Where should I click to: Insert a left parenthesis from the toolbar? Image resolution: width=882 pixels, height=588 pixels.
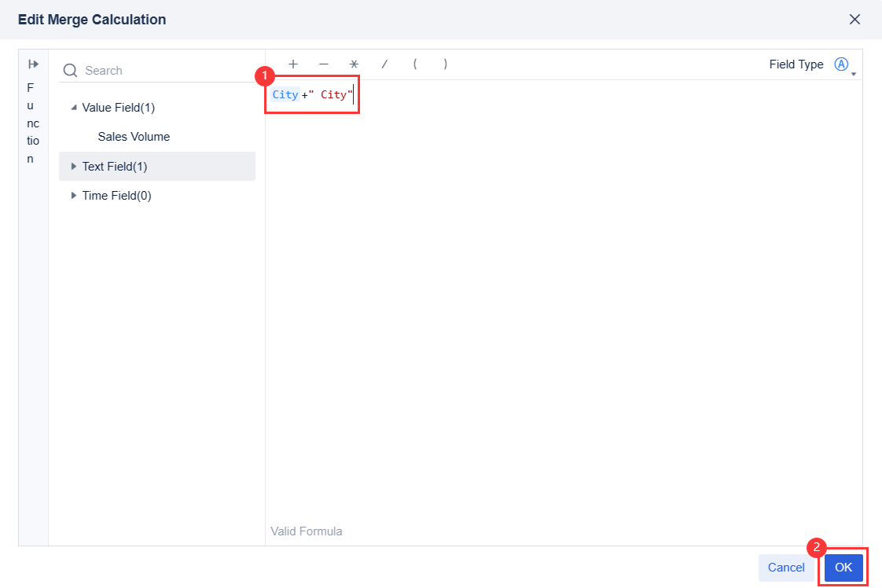[x=415, y=64]
